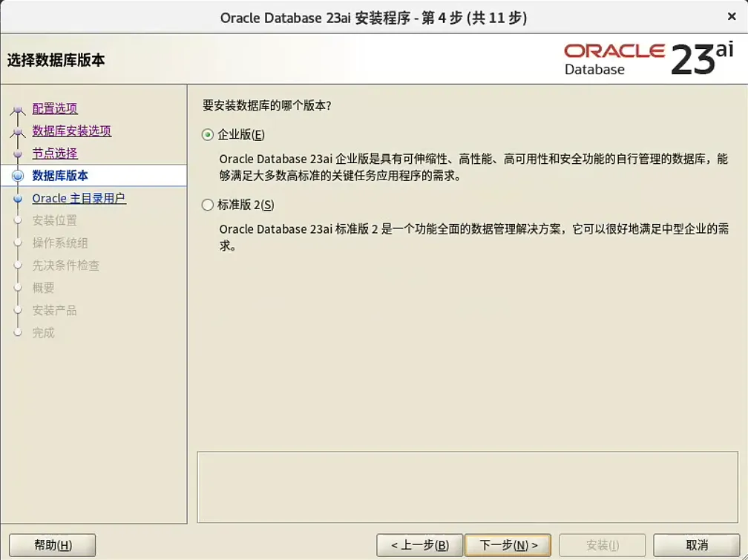Click the 帮助(H) button
Viewport: 748px width, 560px height.
51,544
